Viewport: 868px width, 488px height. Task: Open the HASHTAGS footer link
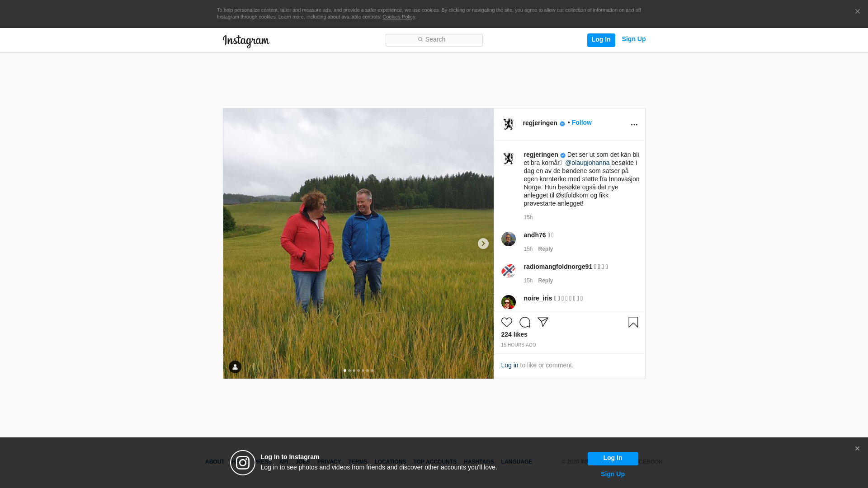(x=479, y=462)
